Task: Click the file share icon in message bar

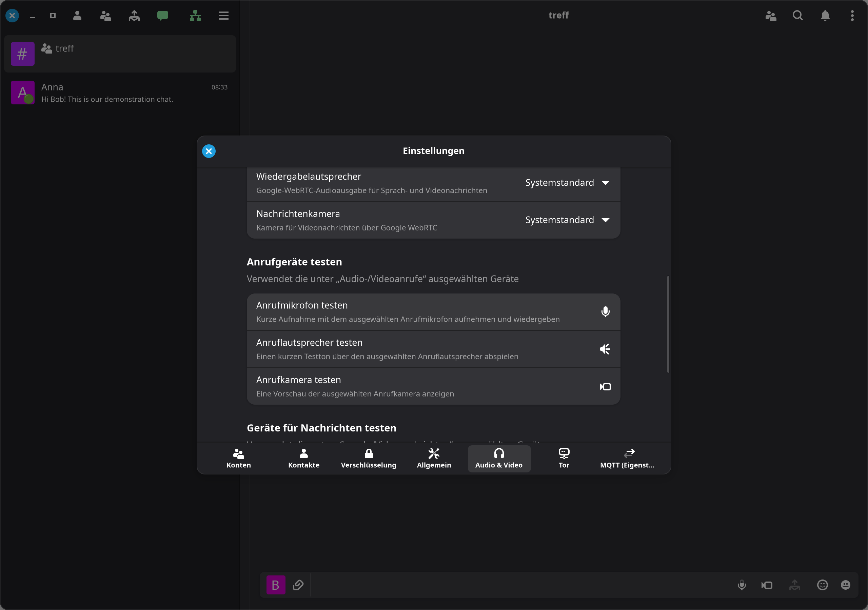Action: [x=795, y=585]
